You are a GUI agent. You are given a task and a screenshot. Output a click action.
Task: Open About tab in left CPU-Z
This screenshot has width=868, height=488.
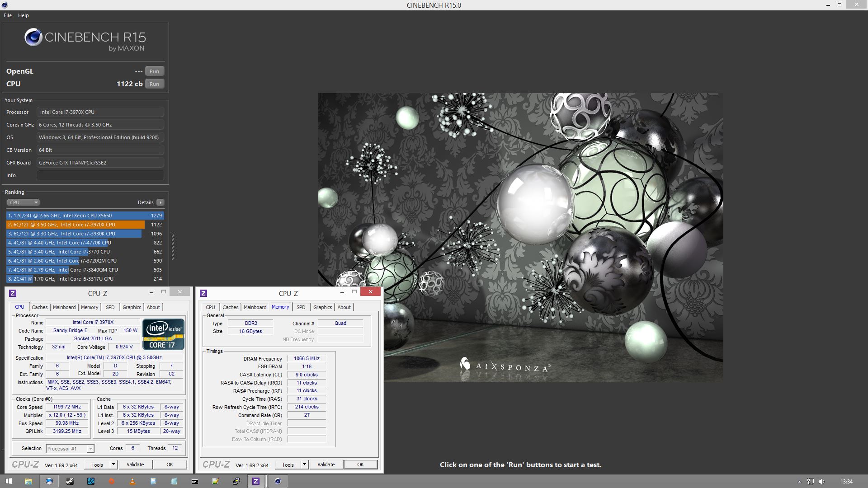pyautogui.click(x=153, y=307)
